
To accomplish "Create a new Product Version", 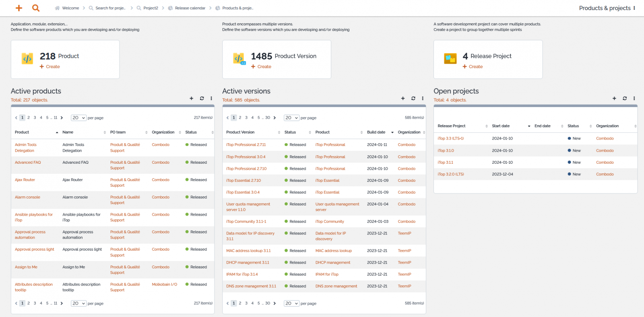I will [x=261, y=67].
